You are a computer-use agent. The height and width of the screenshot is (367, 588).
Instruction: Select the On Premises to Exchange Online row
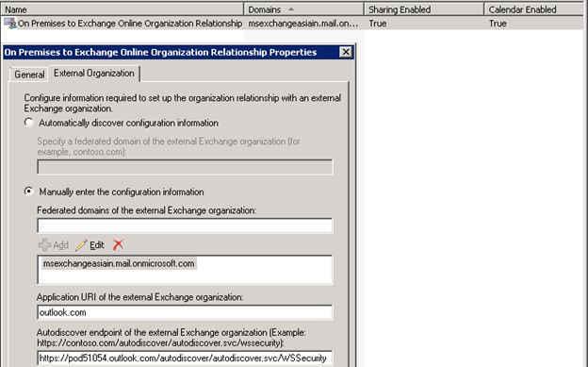tap(294, 24)
